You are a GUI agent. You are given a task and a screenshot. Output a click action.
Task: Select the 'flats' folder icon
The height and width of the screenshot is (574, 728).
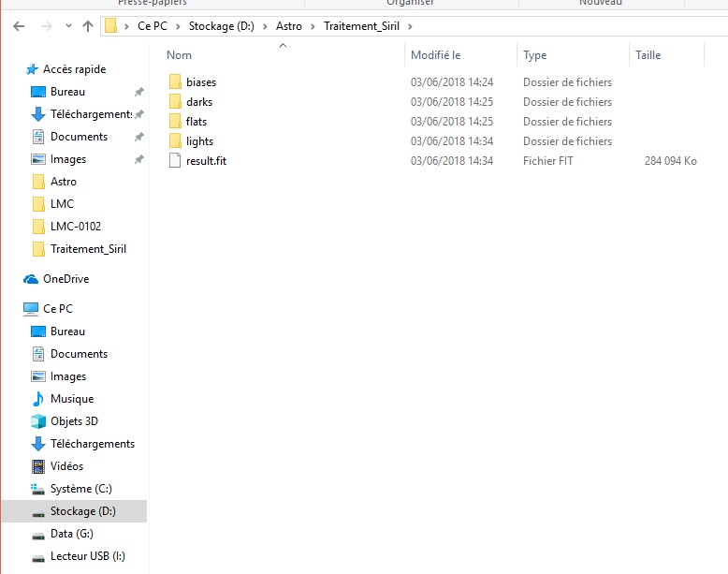(x=175, y=122)
